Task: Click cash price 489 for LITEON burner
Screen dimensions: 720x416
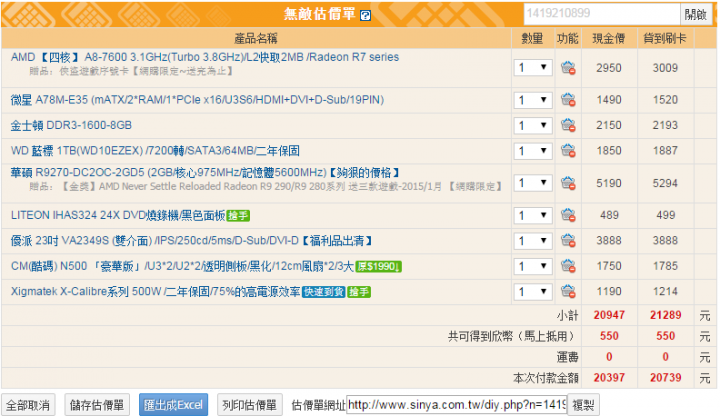Action: tap(609, 215)
